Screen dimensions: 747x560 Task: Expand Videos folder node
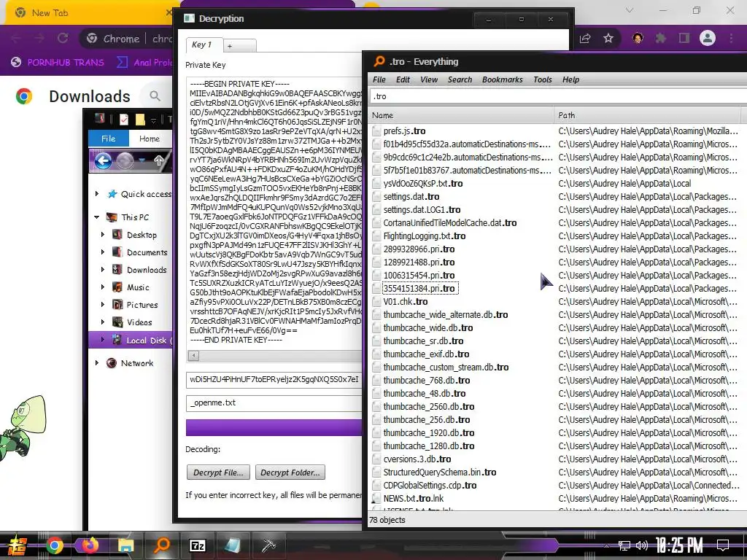[x=103, y=322]
